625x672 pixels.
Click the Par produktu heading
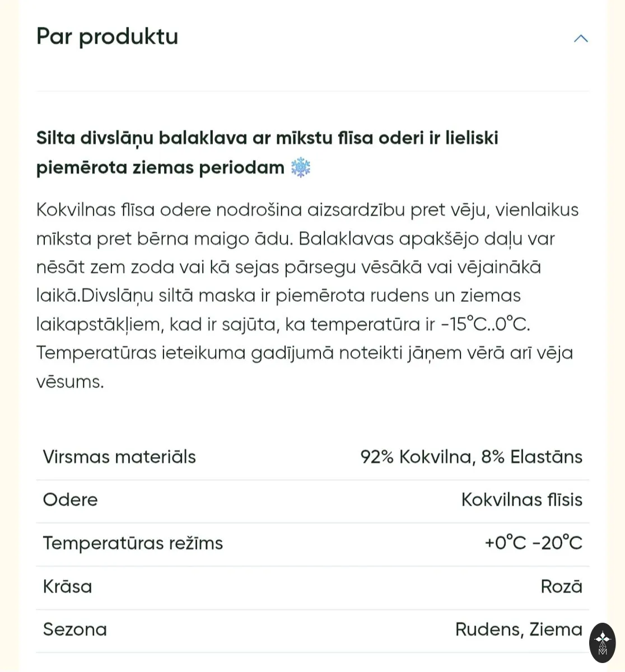click(108, 36)
